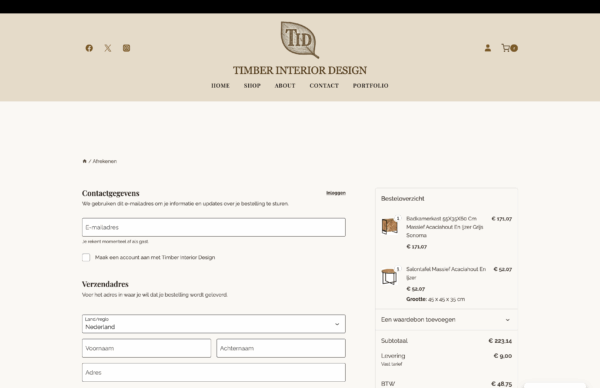
Task: Go to the SHOP menu item
Action: click(x=252, y=86)
